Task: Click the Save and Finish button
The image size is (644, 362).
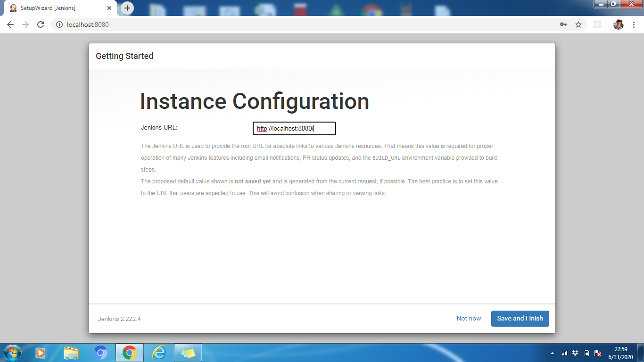Action: click(x=520, y=319)
